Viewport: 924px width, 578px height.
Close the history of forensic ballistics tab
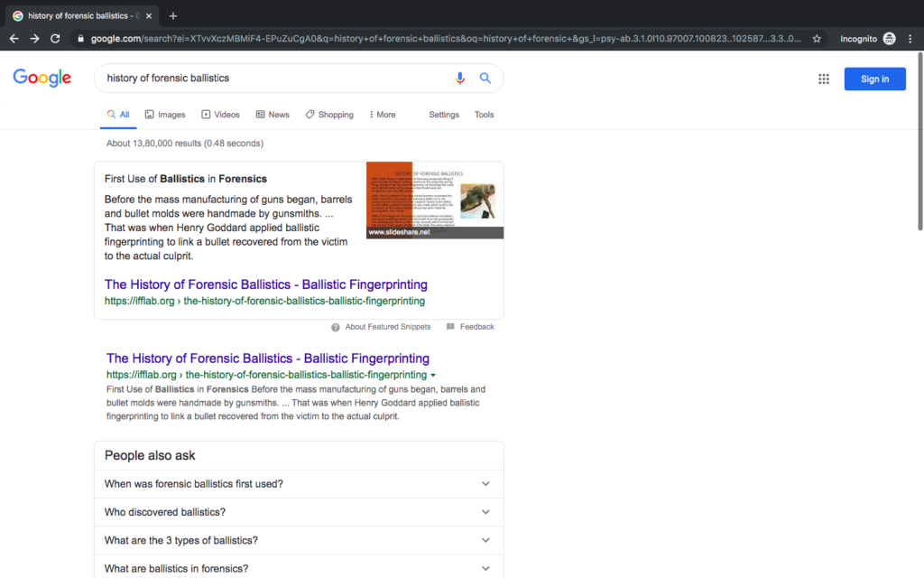pos(149,16)
